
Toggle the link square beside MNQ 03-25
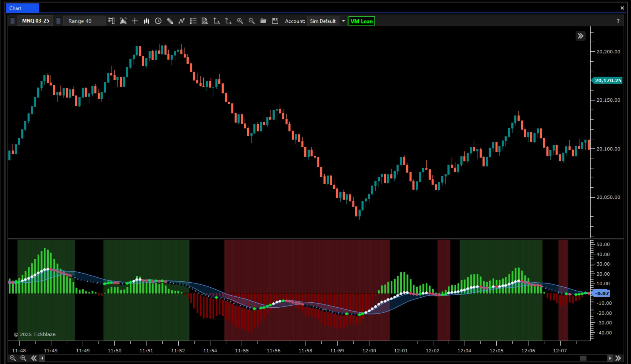(x=13, y=21)
